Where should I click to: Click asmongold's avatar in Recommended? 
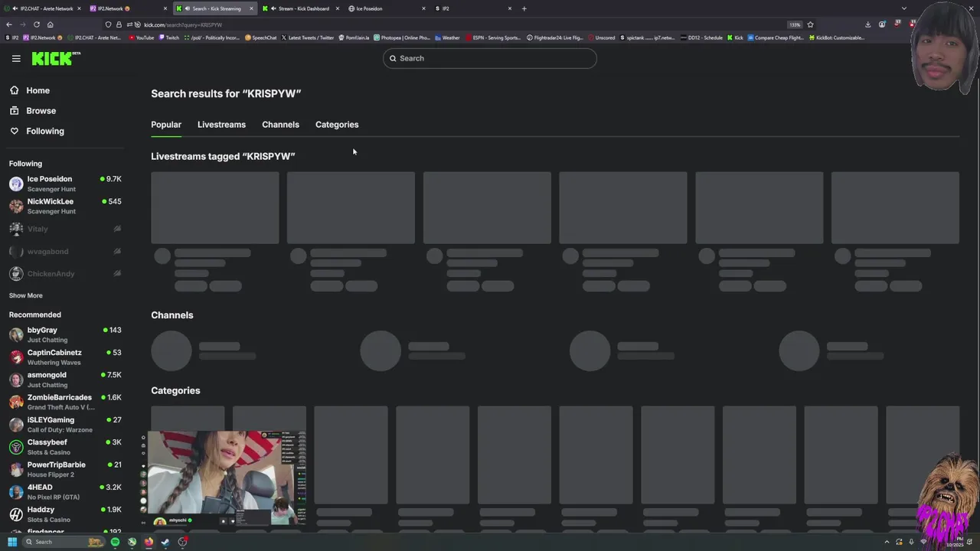(16, 380)
